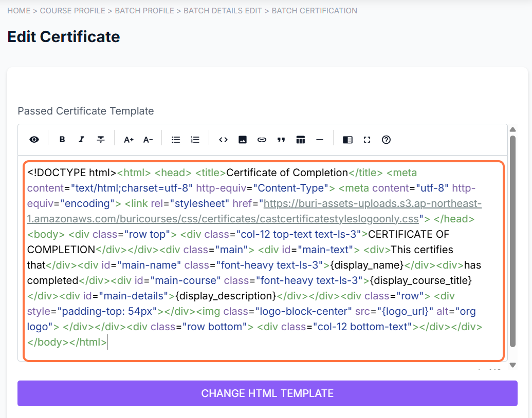This screenshot has height=418, width=532.
Task: Click the <!DOCTYPE html> text
Action: pos(72,173)
